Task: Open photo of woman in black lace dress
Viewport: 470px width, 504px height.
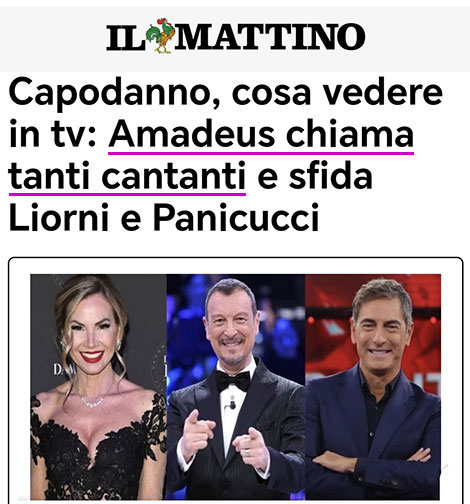Action: 98,387
